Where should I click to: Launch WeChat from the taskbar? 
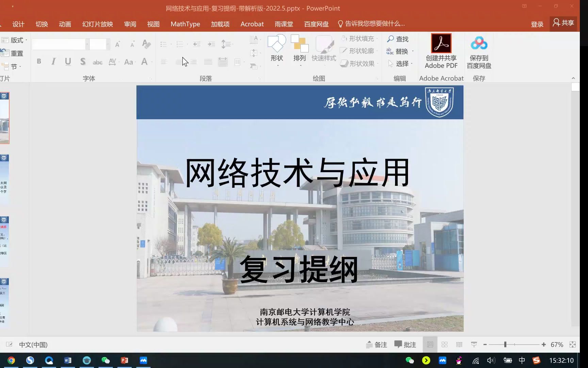105,360
